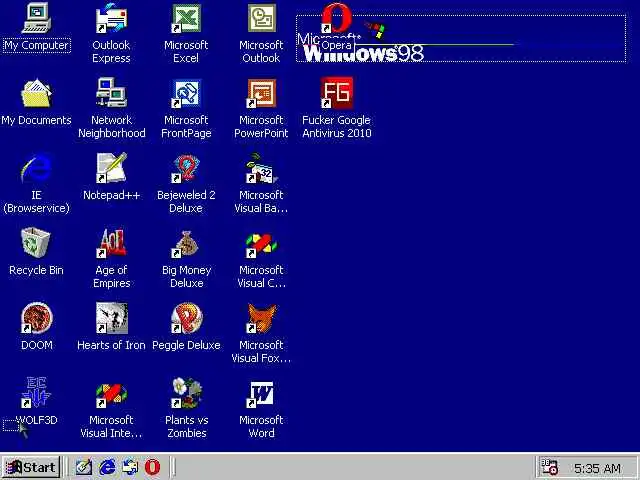Click the 5:35 AM taskbar clock

[x=597, y=468]
